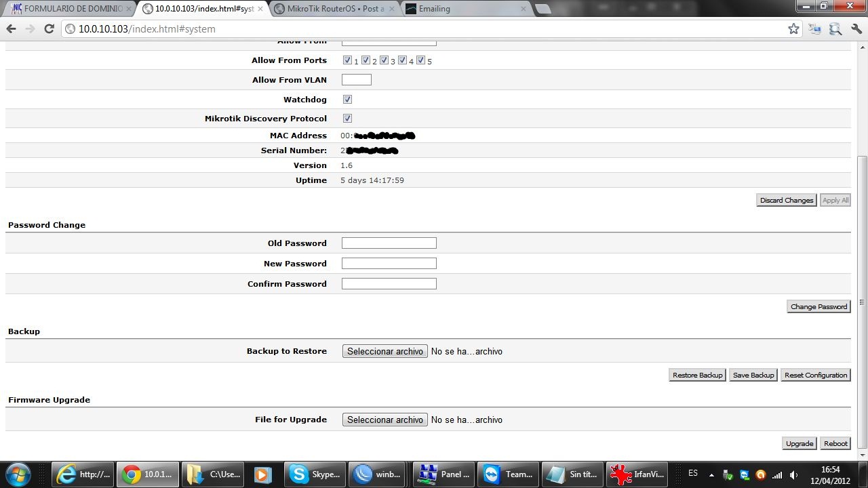Toggle Allow From Ports checkbox 5
Image resolution: width=868 pixels, height=488 pixels.
coord(420,60)
